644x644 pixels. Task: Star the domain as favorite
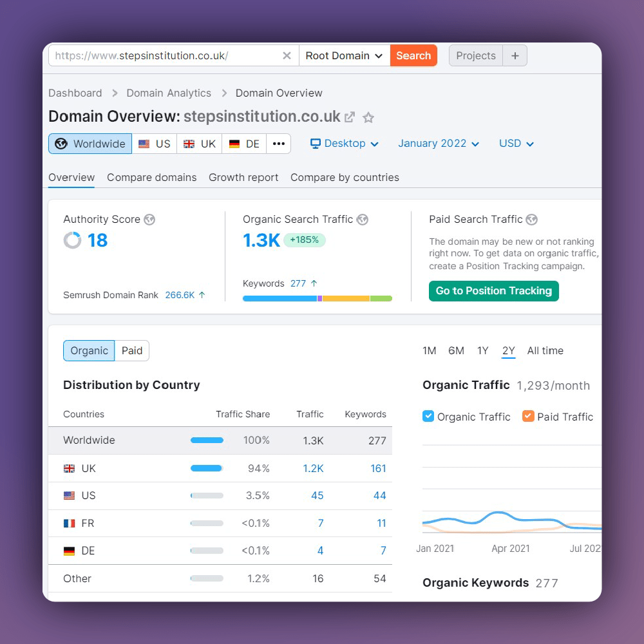[368, 118]
